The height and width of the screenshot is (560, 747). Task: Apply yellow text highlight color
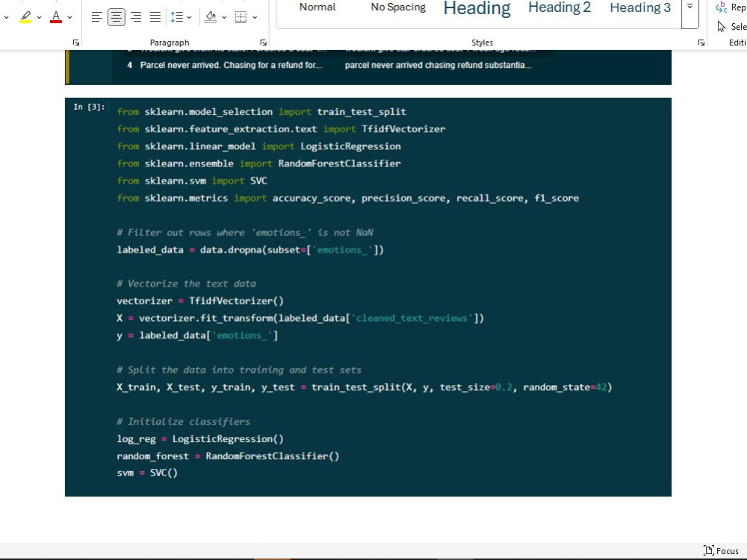point(25,17)
